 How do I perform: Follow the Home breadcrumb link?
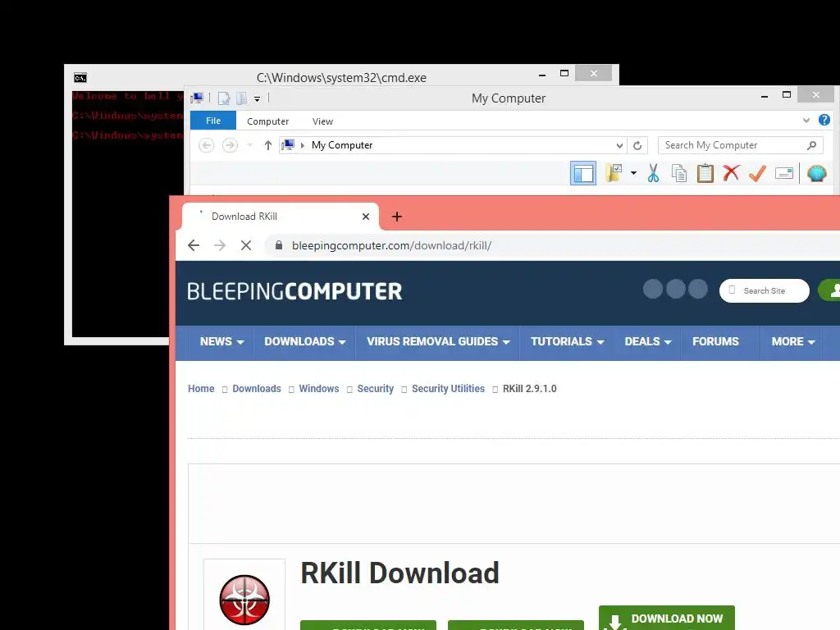click(201, 388)
